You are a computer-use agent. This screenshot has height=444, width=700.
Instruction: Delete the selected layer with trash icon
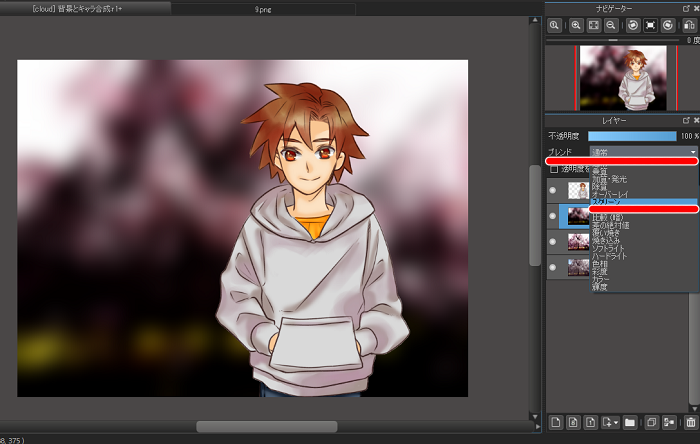[x=690, y=423]
